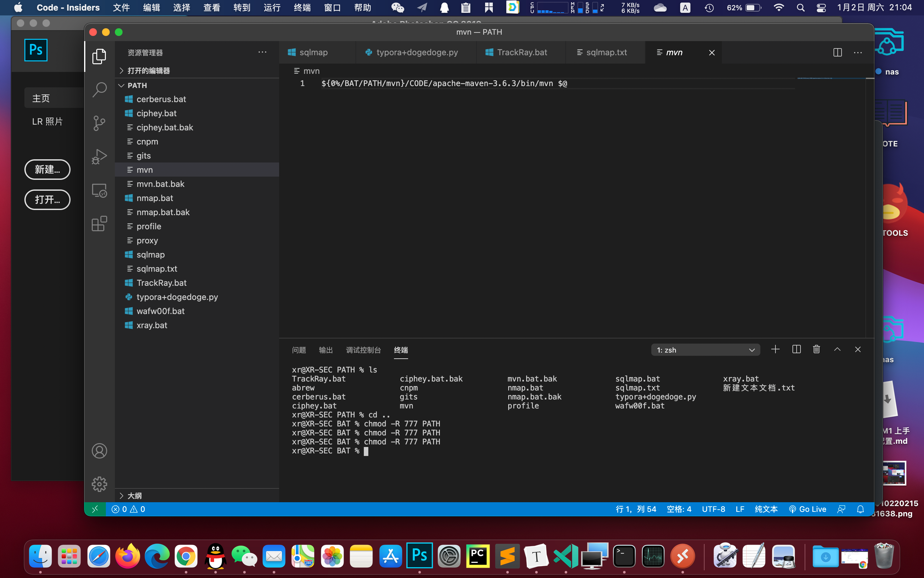
Task: Collapse the PATH folder section
Action: (x=197, y=85)
